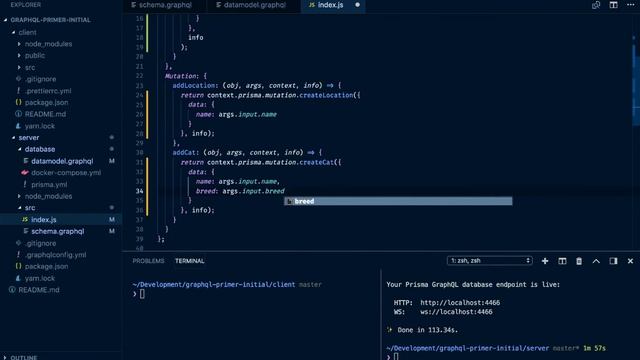
Task: Collapse the client folder
Action: [27, 32]
